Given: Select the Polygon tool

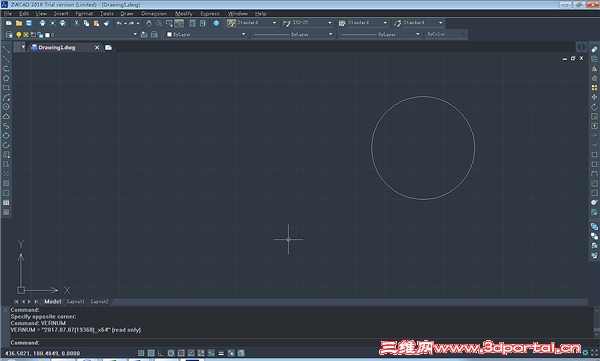Looking at the screenshot, I should (x=6, y=78).
